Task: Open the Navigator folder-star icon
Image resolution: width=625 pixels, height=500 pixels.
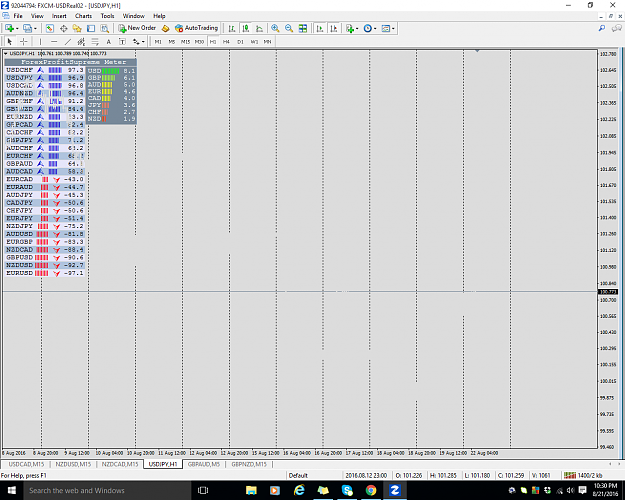Action: [77, 28]
